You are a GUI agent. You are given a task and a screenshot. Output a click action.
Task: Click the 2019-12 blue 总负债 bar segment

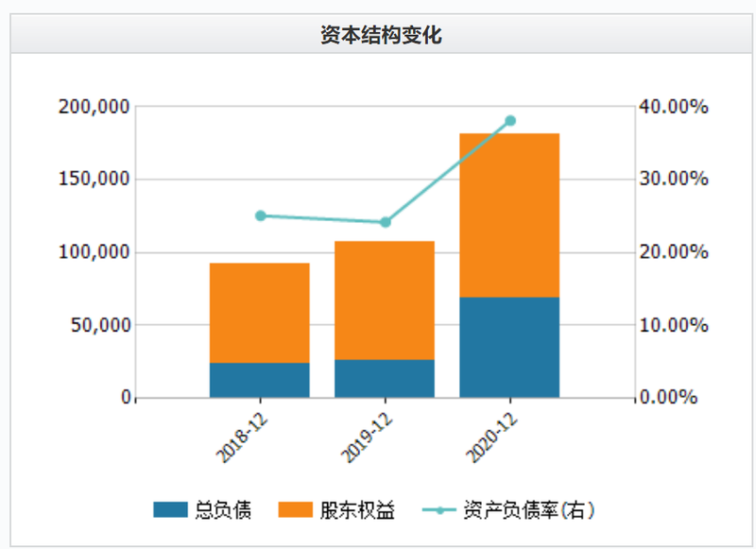[x=385, y=379]
